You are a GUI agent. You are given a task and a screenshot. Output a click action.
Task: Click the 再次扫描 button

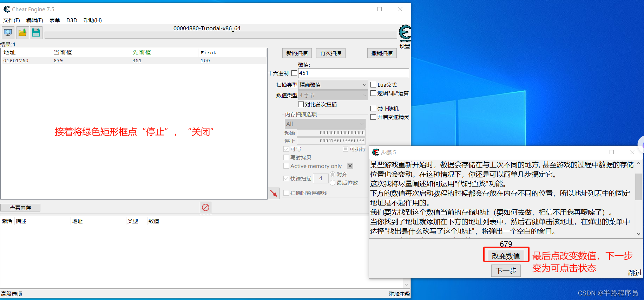click(x=331, y=53)
